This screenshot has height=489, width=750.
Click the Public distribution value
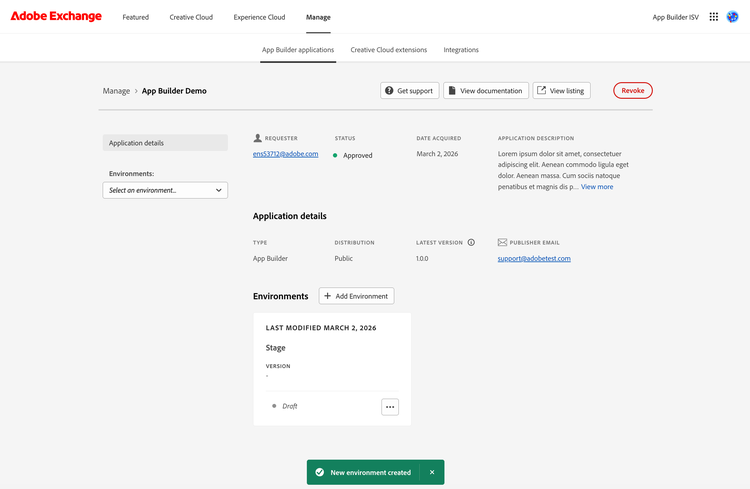(x=343, y=258)
